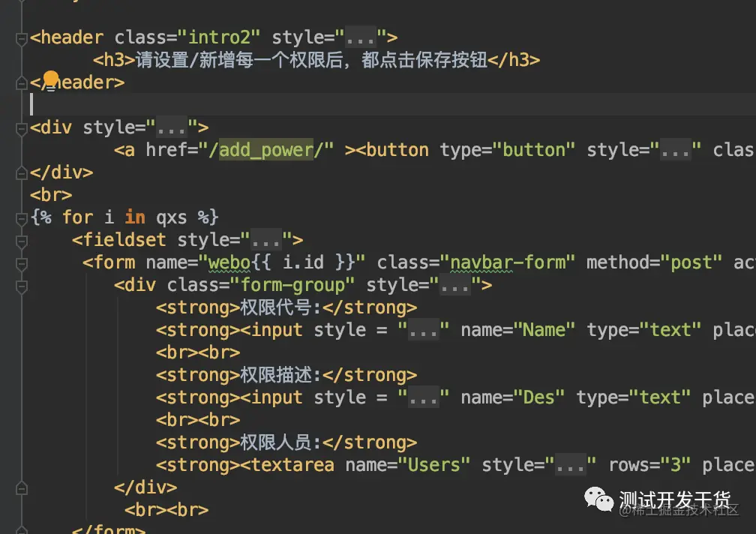The height and width of the screenshot is (534, 756).
Task: Click the single br tag after closing div
Action: [51, 195]
